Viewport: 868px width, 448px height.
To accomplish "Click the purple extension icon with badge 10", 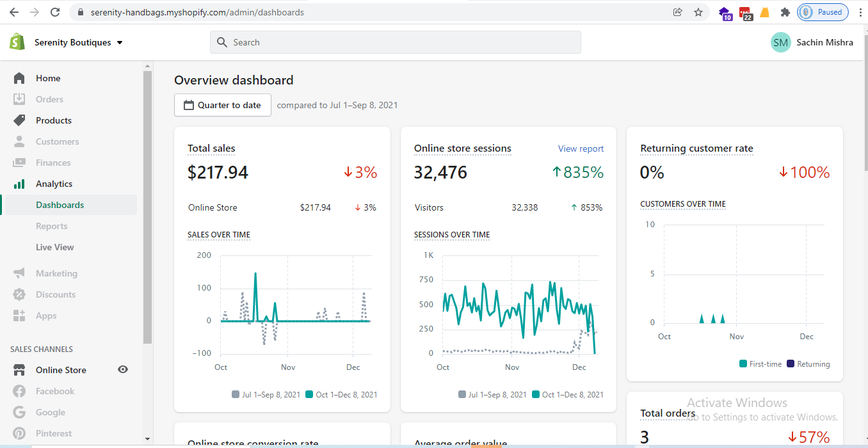I will click(x=725, y=13).
